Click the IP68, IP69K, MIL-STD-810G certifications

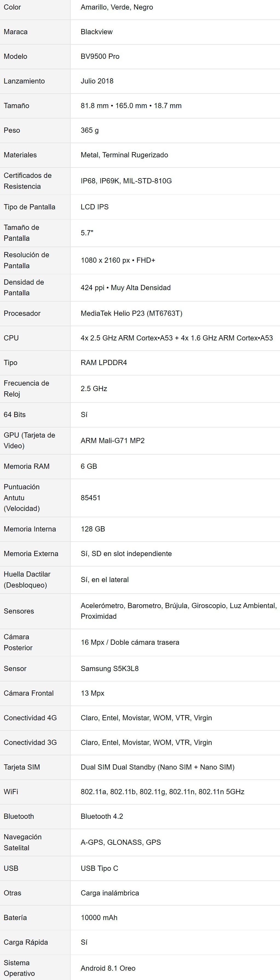pyautogui.click(x=126, y=181)
